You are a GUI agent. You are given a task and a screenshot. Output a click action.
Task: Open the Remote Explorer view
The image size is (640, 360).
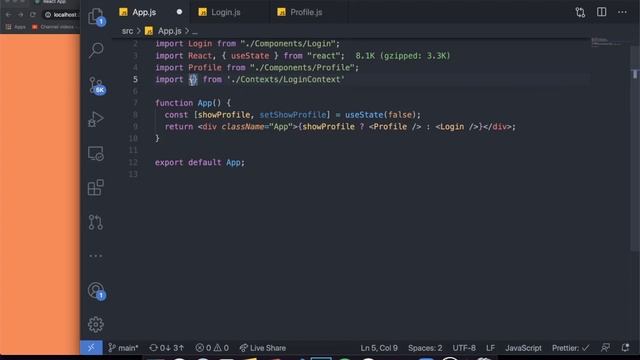click(x=96, y=153)
